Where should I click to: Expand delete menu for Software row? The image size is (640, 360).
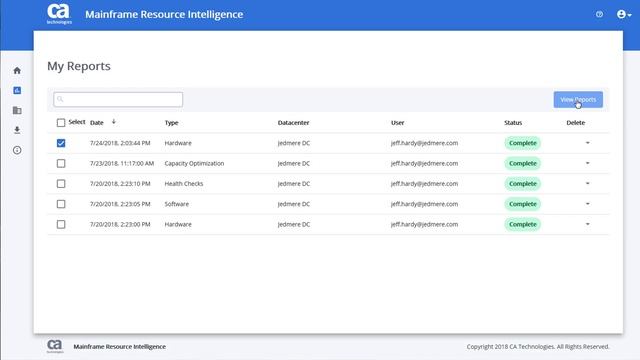(588, 204)
